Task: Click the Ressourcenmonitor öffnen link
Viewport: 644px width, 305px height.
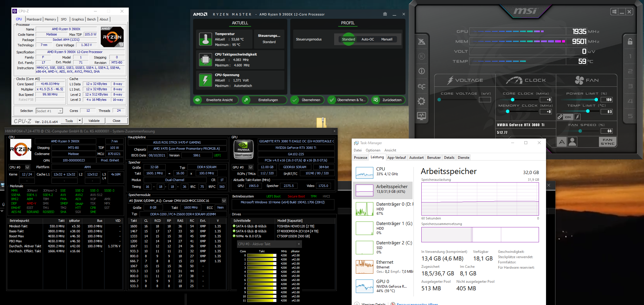Action: 417,304
